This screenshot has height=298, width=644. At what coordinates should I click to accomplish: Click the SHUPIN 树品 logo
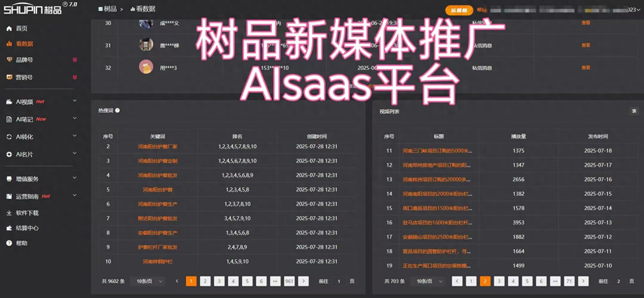[33, 9]
